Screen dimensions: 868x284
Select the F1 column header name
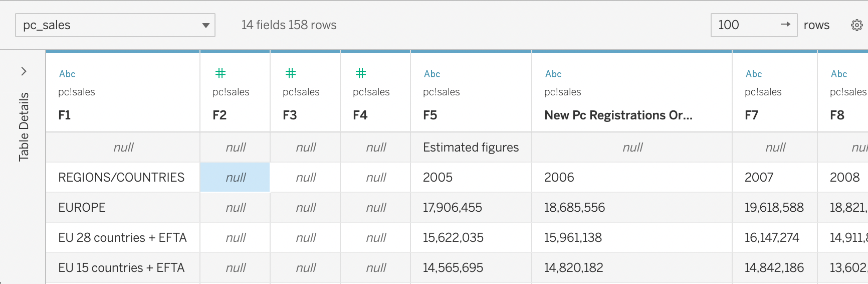[x=65, y=115]
